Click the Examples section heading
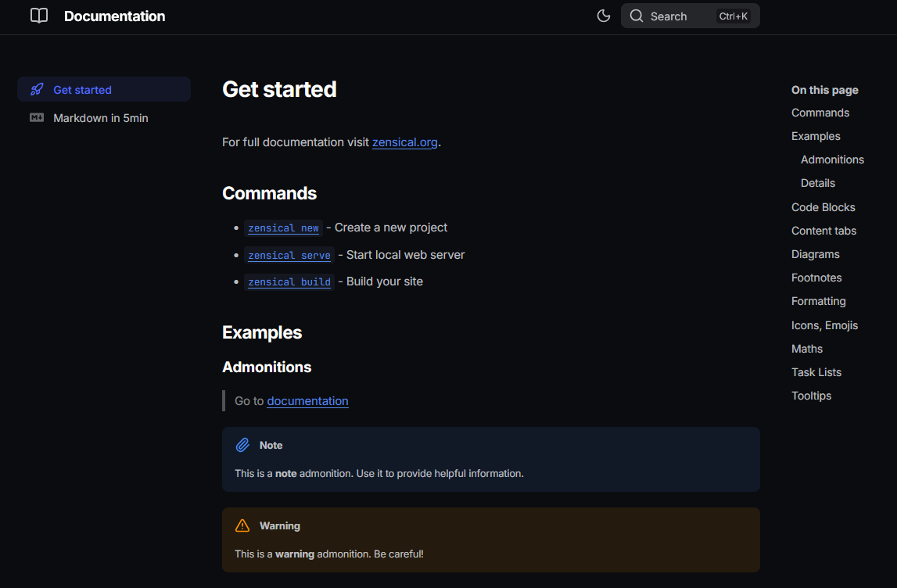 (261, 332)
